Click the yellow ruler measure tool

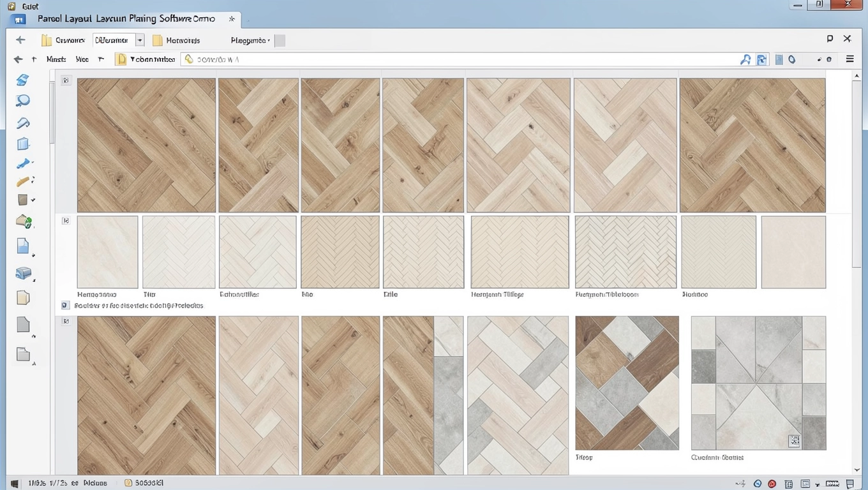(23, 182)
